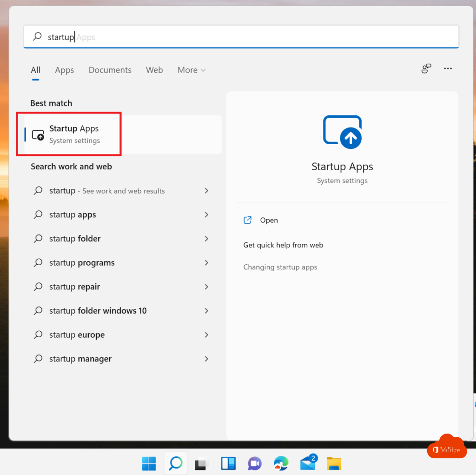Image resolution: width=476 pixels, height=475 pixels.
Task: Open File Explorer from the taskbar
Action: tap(334, 463)
